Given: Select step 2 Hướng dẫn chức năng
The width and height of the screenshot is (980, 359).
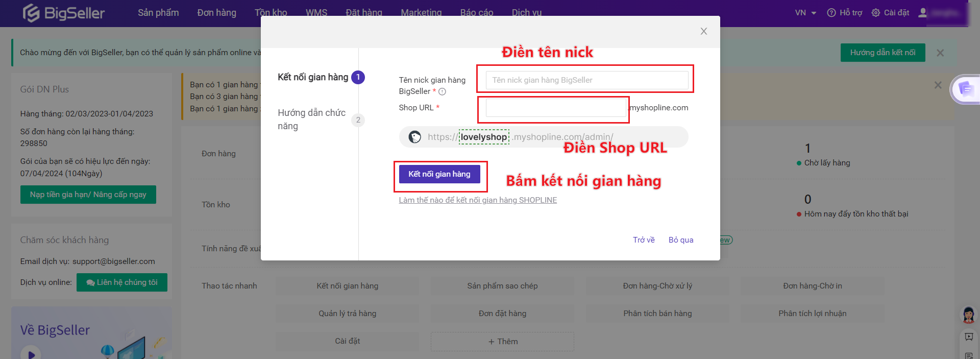Looking at the screenshot, I should pos(321,119).
